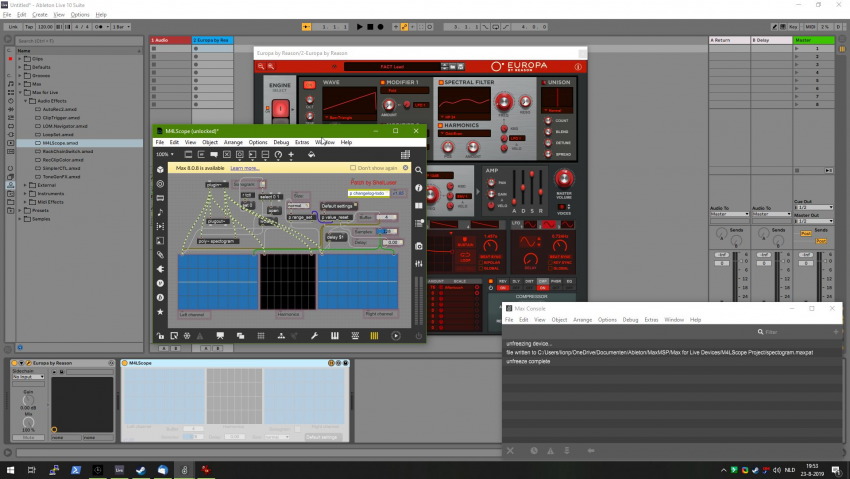Expand the Clips folder in browser
The image size is (850, 479).
(20, 59)
